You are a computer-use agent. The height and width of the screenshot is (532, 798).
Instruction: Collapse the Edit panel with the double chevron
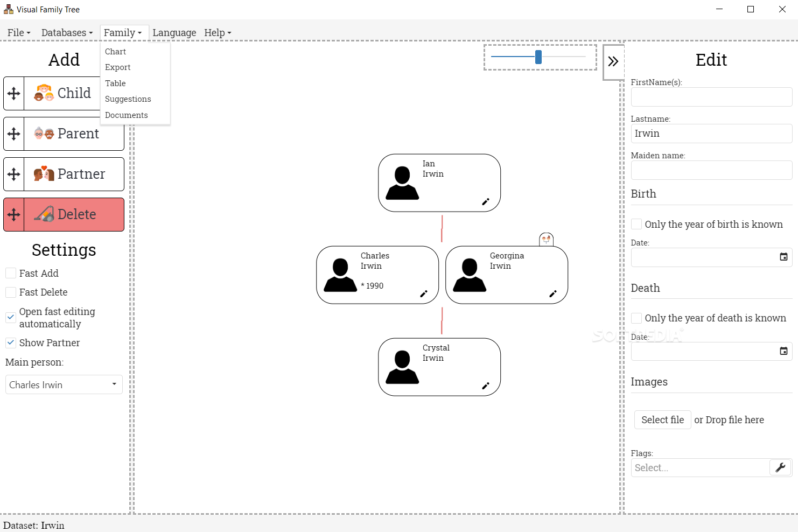point(613,61)
